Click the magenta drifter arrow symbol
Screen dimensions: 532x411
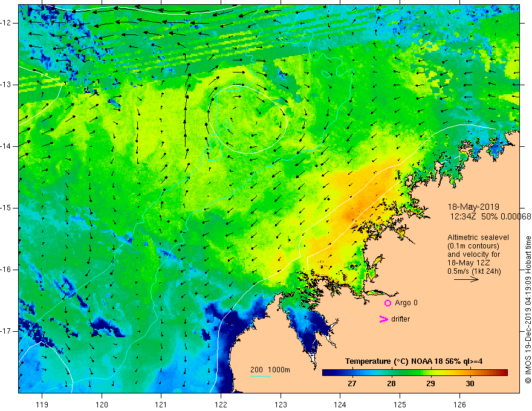(383, 319)
